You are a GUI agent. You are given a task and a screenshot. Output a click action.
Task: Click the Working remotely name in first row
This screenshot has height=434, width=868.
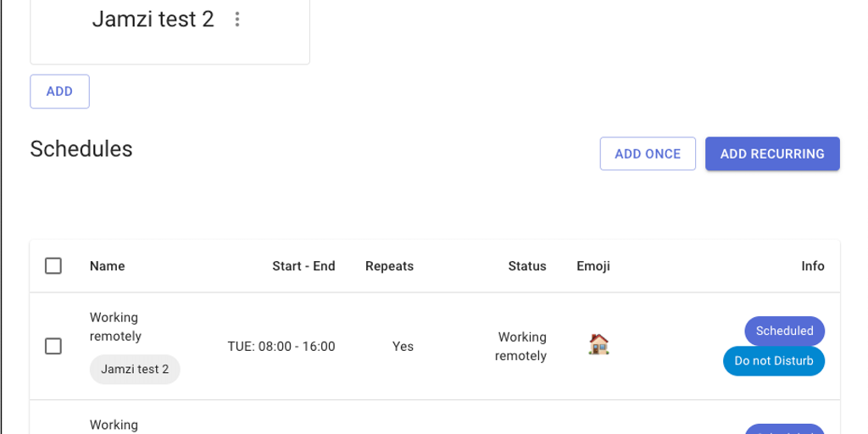click(115, 326)
